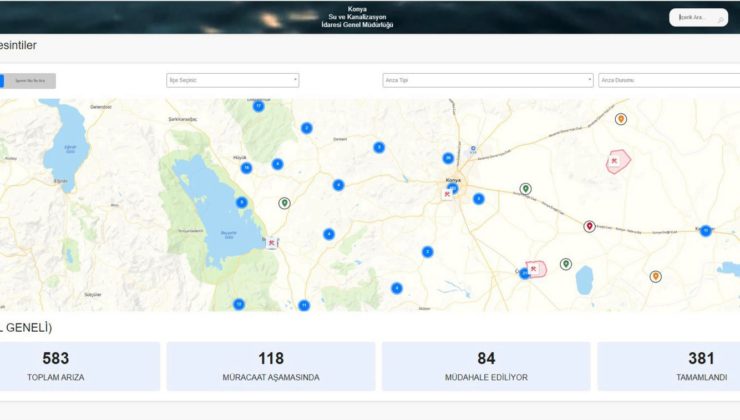Select the pink outage polygon in the northeast
This screenshot has width=740, height=420.
tap(617, 161)
